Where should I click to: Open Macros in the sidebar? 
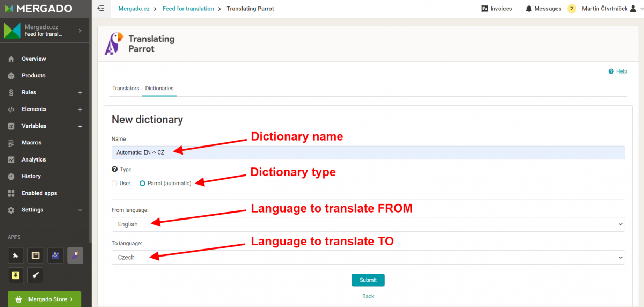point(32,143)
